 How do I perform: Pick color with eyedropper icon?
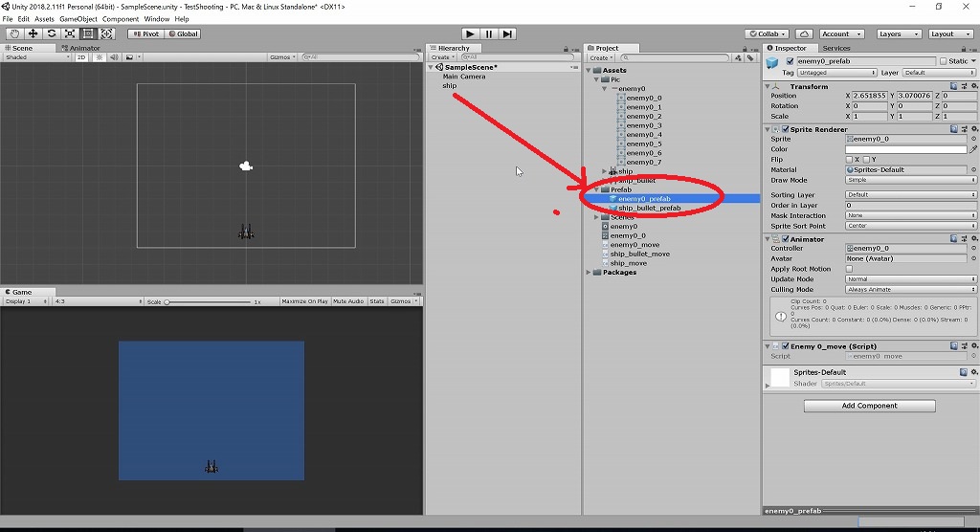click(x=973, y=149)
